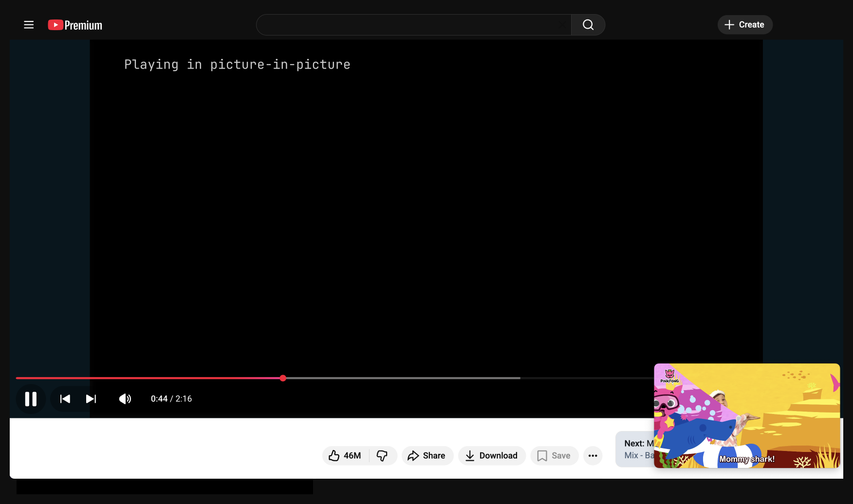853x504 pixels.
Task: Download the current video
Action: click(x=492, y=455)
